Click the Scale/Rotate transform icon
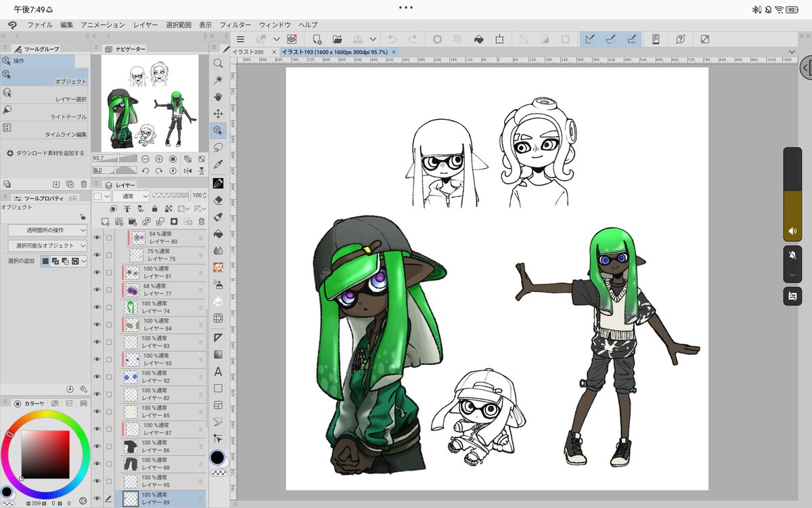The image size is (812, 508). click(x=499, y=39)
